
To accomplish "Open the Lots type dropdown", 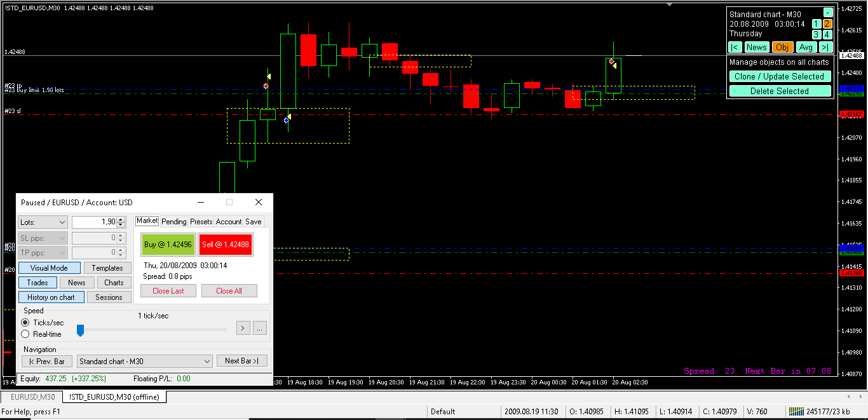I will [43, 222].
